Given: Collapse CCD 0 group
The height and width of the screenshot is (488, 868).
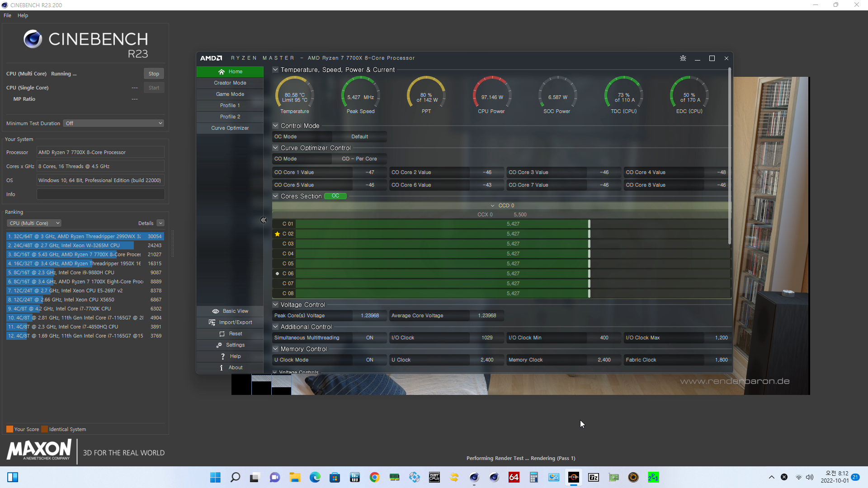Looking at the screenshot, I should (x=492, y=206).
